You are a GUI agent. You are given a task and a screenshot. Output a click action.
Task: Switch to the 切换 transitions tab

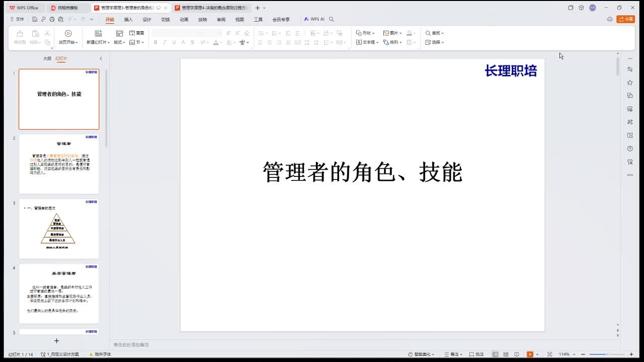click(x=166, y=20)
